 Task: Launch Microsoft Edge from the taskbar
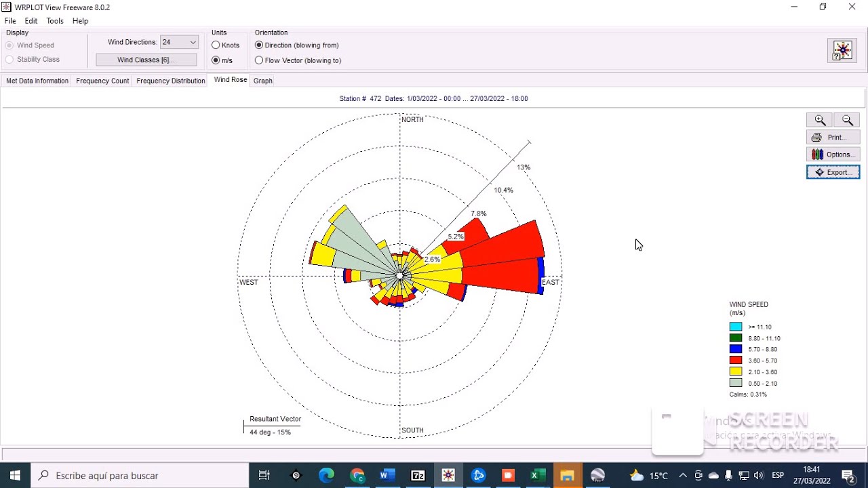click(x=326, y=475)
